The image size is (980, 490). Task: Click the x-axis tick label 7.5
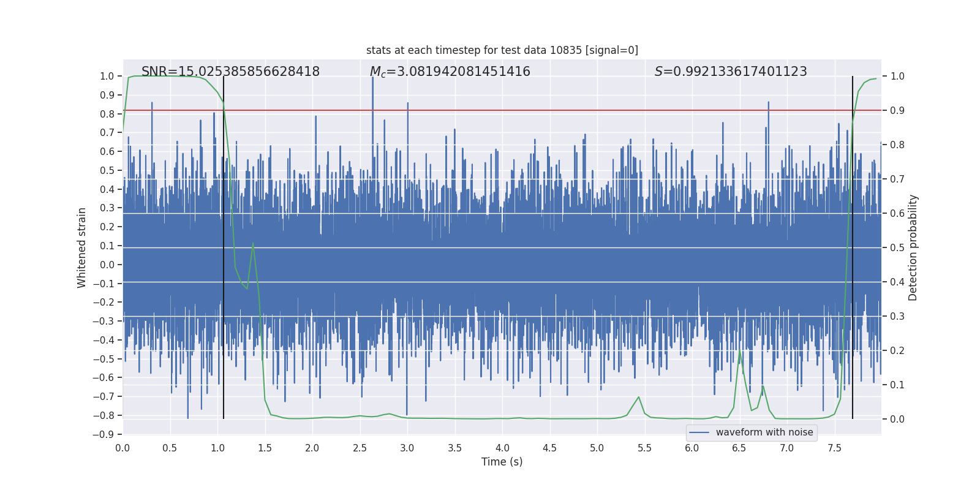pyautogui.click(x=834, y=448)
